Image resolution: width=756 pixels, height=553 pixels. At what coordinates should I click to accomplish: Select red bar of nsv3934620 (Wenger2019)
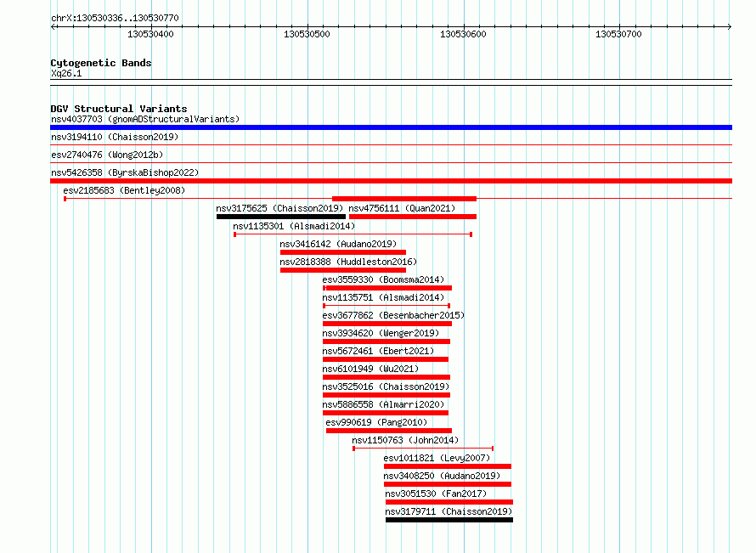point(386,341)
